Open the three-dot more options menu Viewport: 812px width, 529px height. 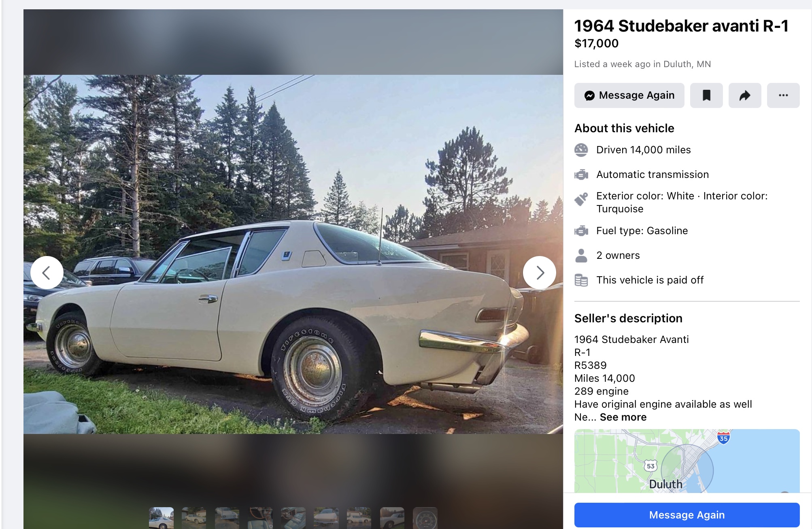coord(783,95)
